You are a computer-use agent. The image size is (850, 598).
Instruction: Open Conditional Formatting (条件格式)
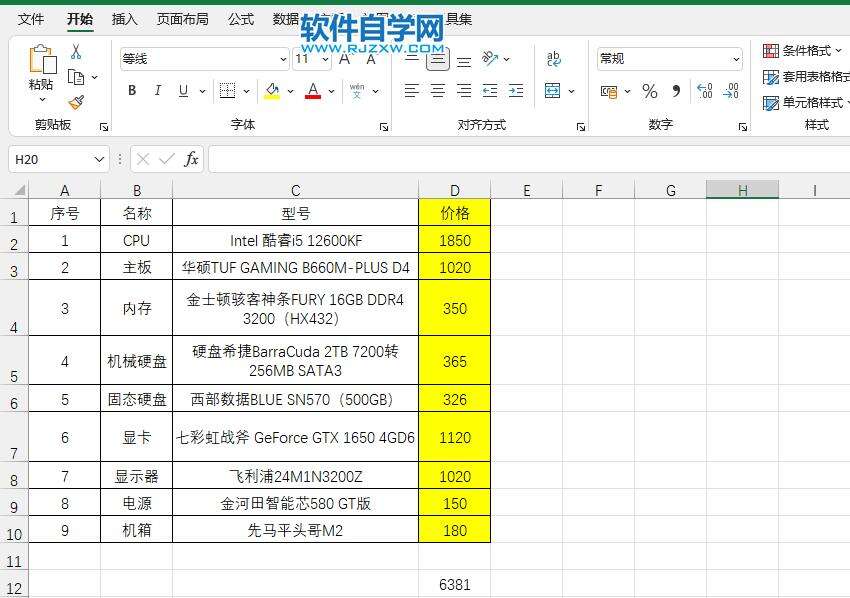coord(800,50)
